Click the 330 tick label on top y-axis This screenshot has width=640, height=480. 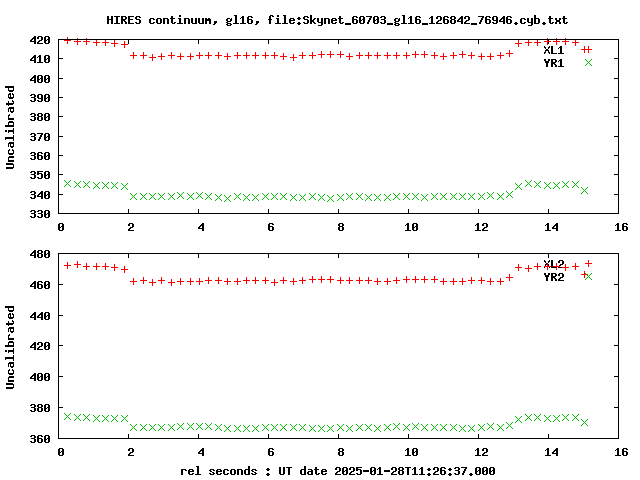pyautogui.click(x=40, y=214)
